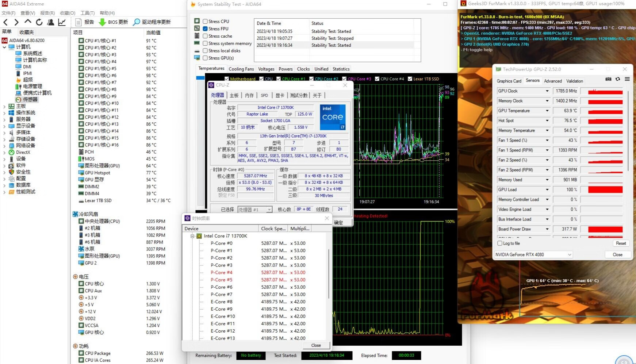Select 超频 overclock item in tree
The image size is (636, 364).
tap(24, 80)
